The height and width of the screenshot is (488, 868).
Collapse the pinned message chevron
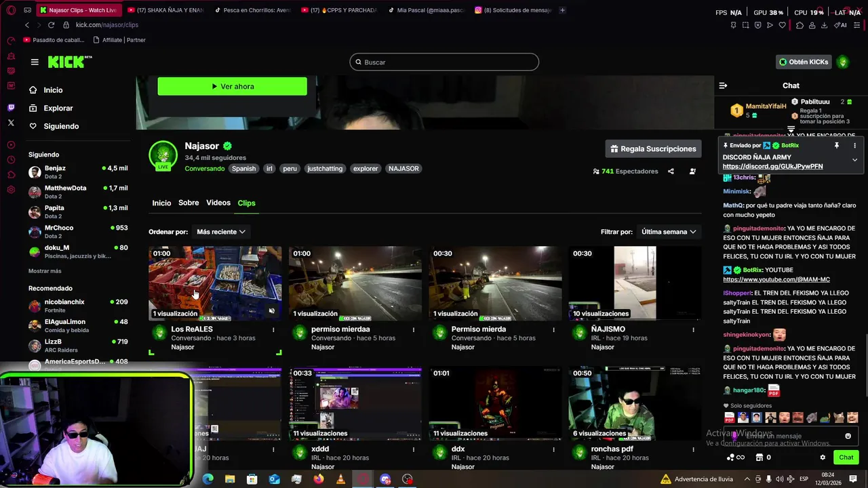(854, 161)
